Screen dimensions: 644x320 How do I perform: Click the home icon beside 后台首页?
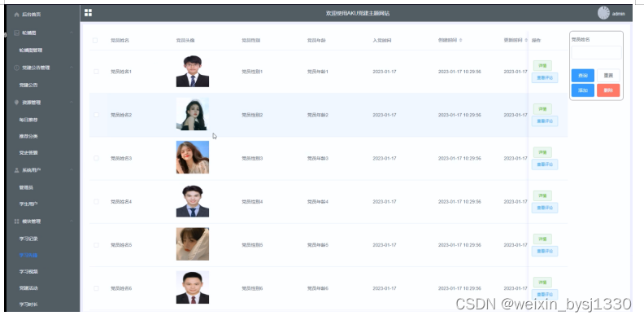16,15
